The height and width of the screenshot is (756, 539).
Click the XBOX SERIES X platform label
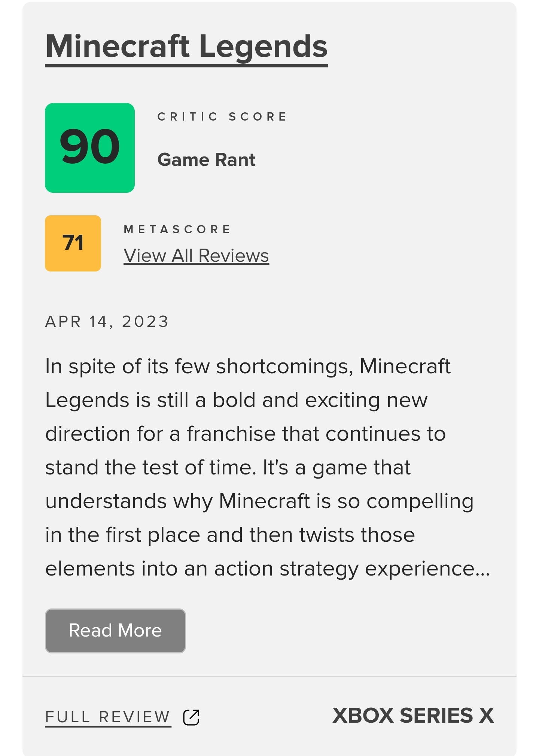click(x=413, y=716)
